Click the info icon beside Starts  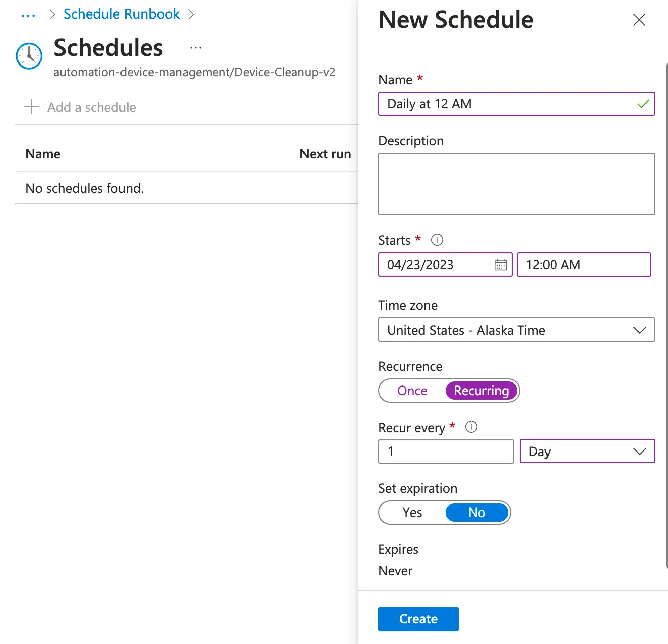437,240
